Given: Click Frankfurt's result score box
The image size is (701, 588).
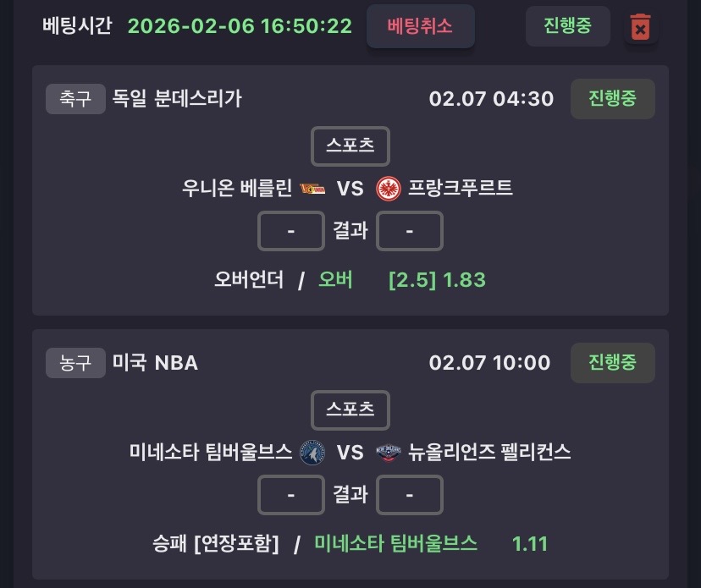Looking at the screenshot, I should coord(409,230).
